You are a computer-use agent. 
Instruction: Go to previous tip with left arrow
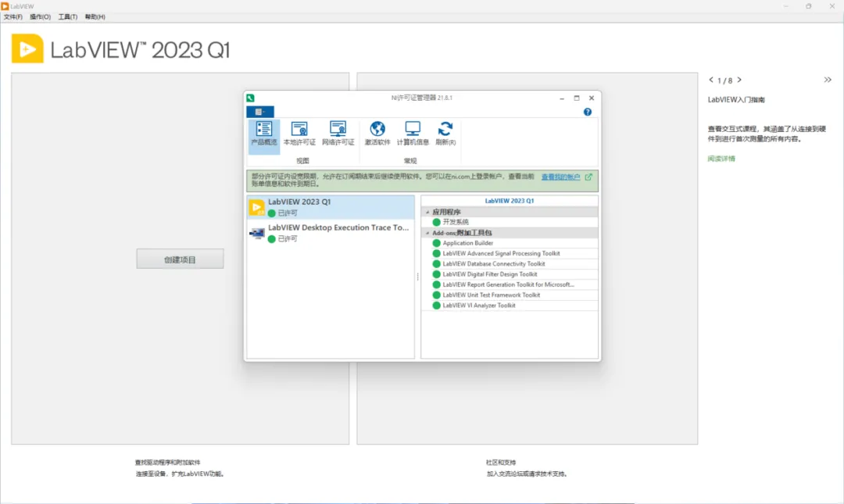click(x=711, y=80)
